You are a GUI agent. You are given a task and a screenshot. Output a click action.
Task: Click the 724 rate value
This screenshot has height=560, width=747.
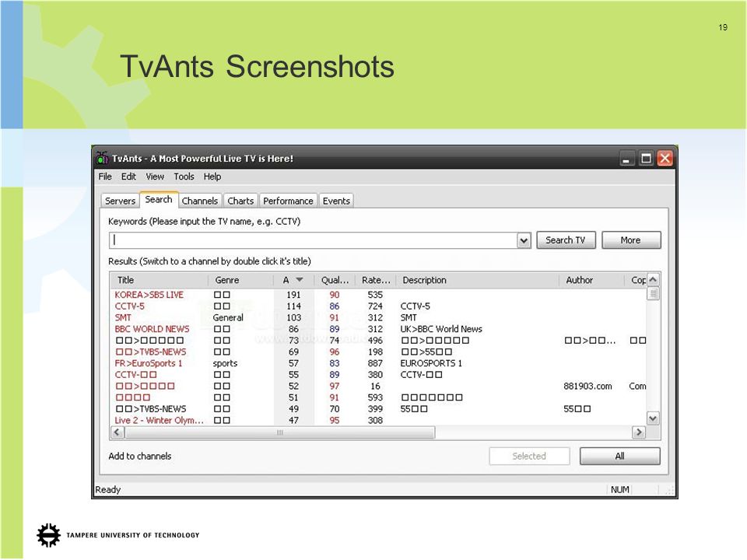click(375, 306)
